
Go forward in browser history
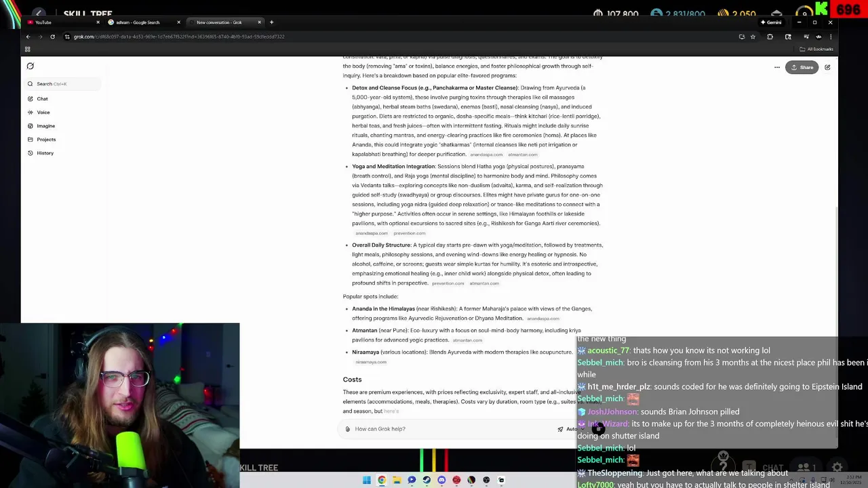pos(40,37)
